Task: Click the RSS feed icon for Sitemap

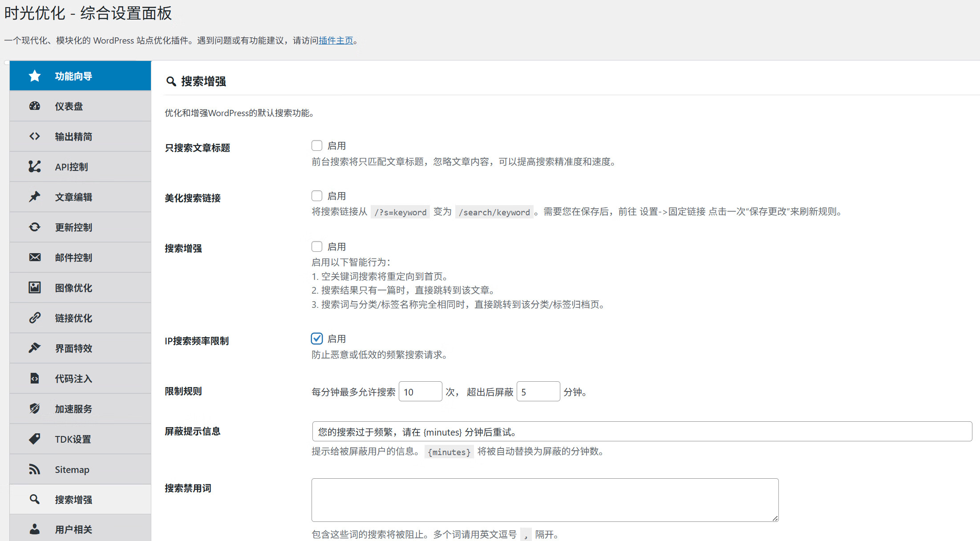Action: (x=35, y=469)
